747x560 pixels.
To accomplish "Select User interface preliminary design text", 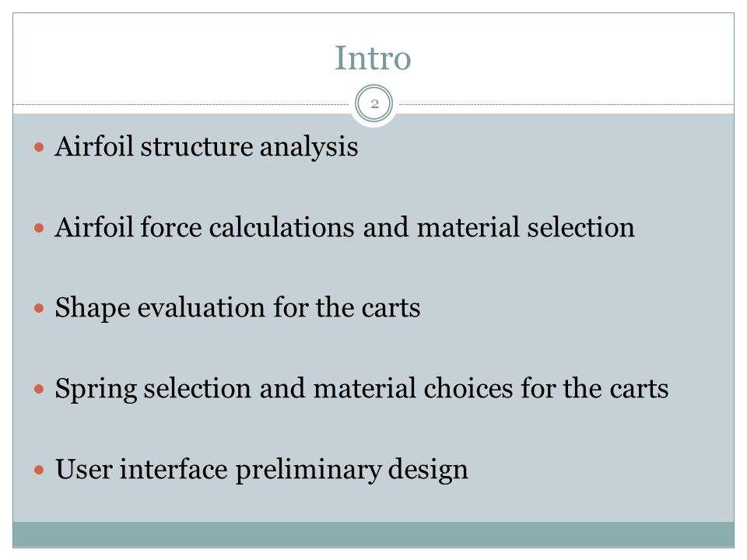I will (x=261, y=470).
